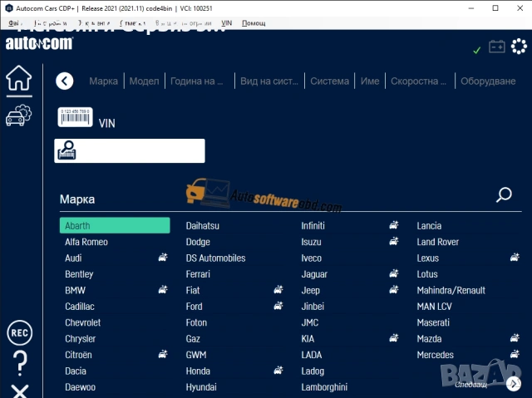The image size is (532, 398).
Task: Click the battery status icon
Action: [496, 47]
